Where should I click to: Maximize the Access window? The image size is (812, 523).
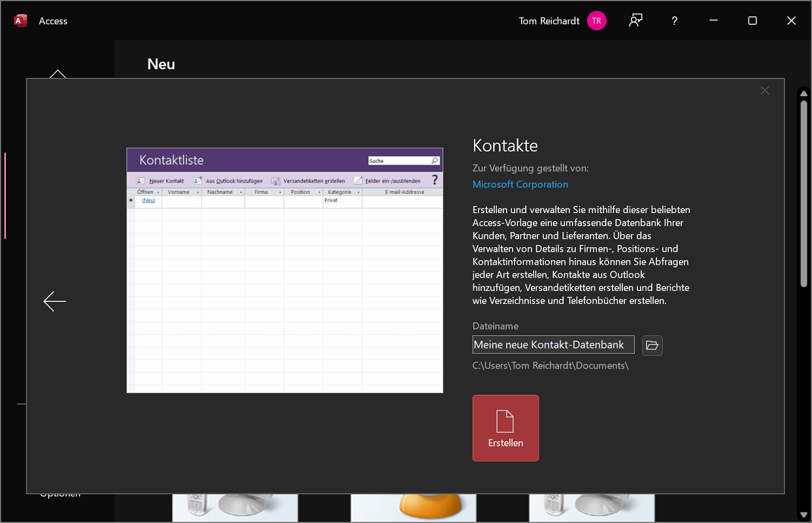point(753,21)
